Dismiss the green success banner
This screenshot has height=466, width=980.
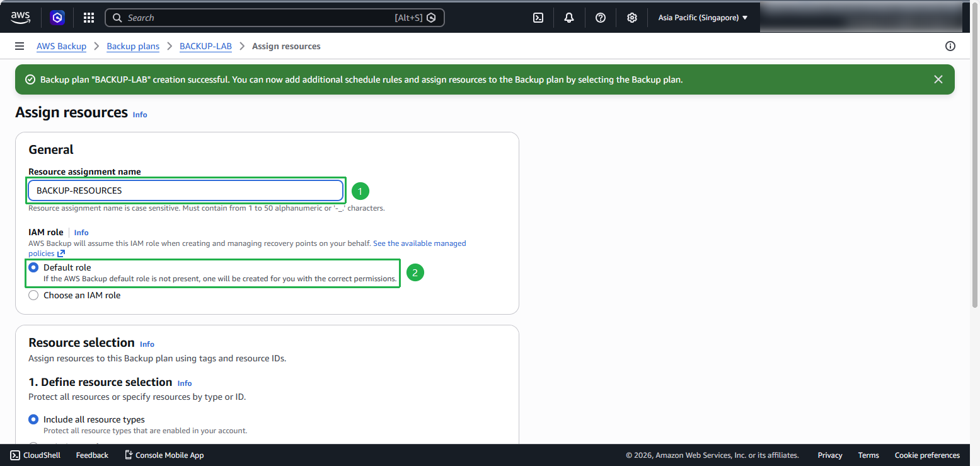click(x=938, y=79)
